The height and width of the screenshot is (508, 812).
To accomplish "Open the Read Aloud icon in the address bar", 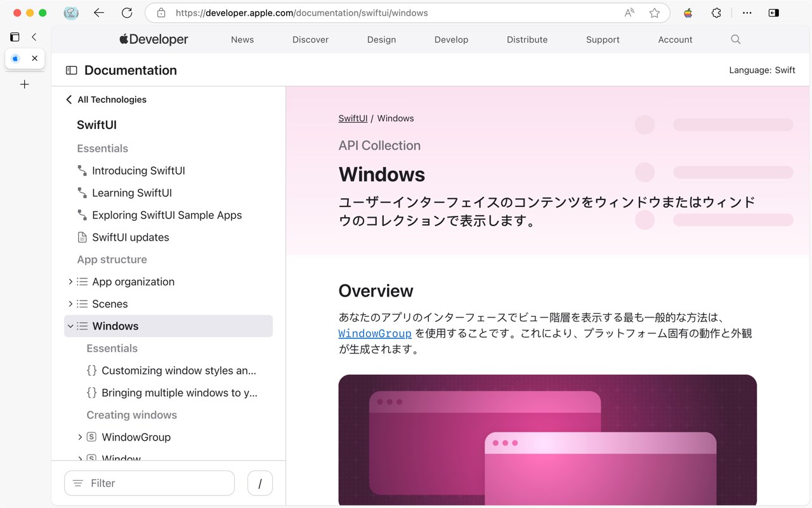I will click(x=629, y=13).
